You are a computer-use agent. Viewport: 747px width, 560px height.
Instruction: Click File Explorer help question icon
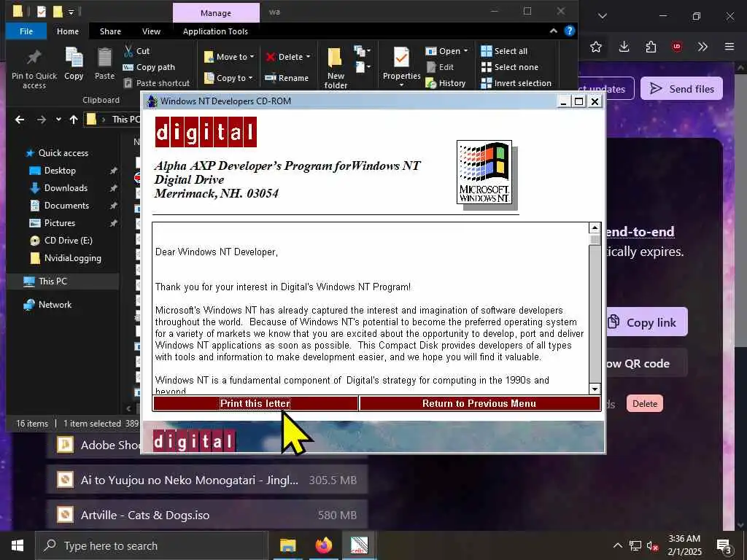point(569,31)
